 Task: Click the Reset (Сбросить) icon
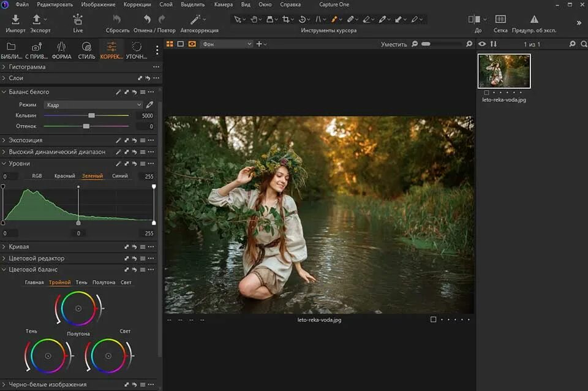[x=117, y=20]
